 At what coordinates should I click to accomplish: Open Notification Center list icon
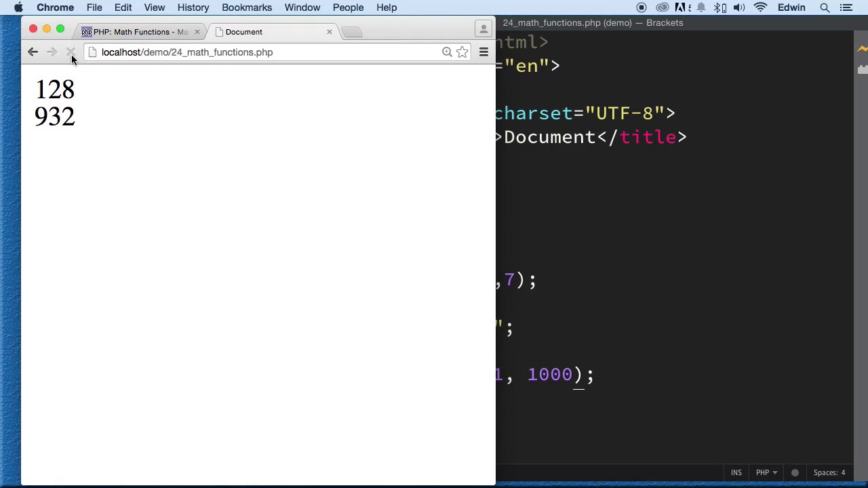click(846, 7)
